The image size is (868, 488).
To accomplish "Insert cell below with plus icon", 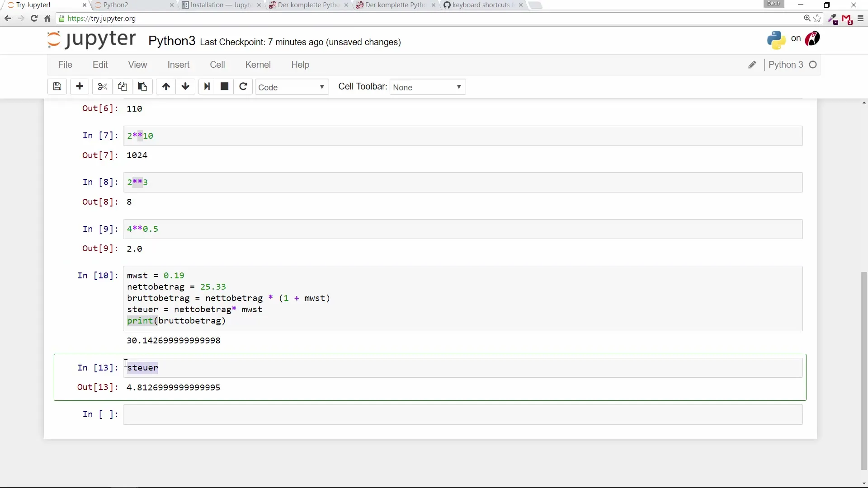I will (x=80, y=86).
